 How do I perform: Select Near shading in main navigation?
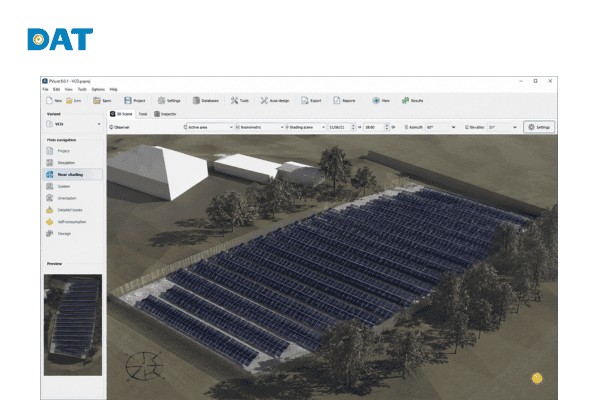tap(73, 175)
